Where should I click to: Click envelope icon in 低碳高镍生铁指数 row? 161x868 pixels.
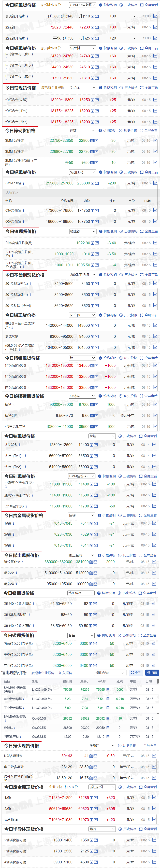tap(97, 243)
